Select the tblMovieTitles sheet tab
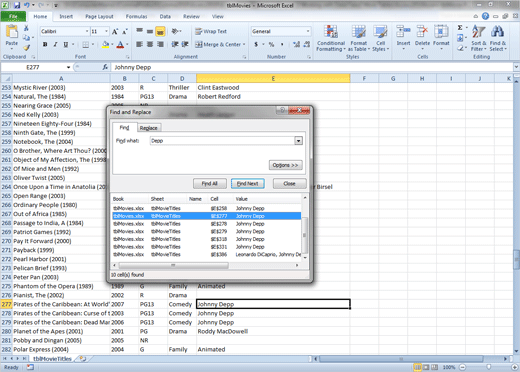The width and height of the screenshot is (520, 372). click(x=52, y=359)
